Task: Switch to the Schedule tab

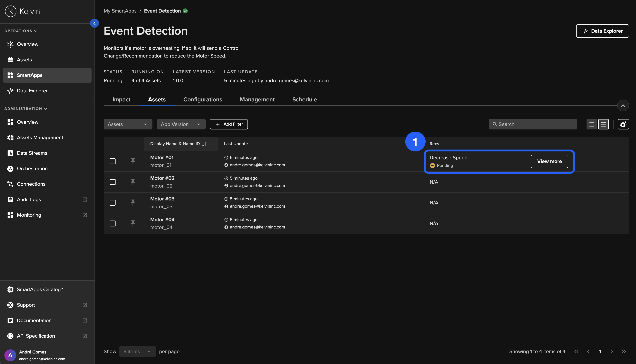Action: pyautogui.click(x=304, y=100)
